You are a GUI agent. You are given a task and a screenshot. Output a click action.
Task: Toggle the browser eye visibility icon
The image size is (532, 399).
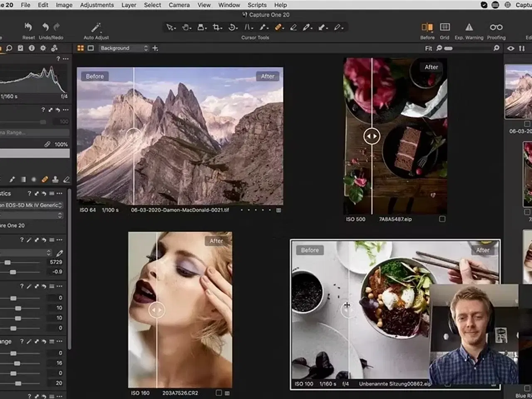pyautogui.click(x=511, y=48)
